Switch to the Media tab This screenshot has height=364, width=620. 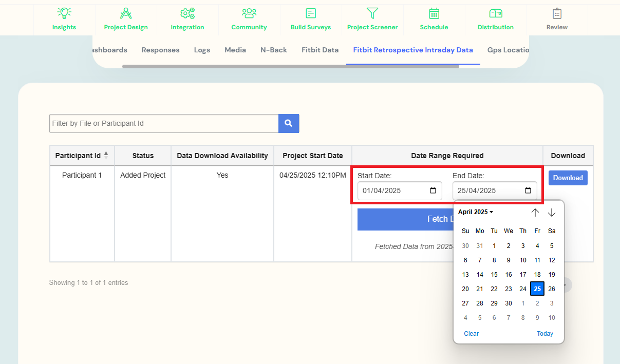pos(235,50)
